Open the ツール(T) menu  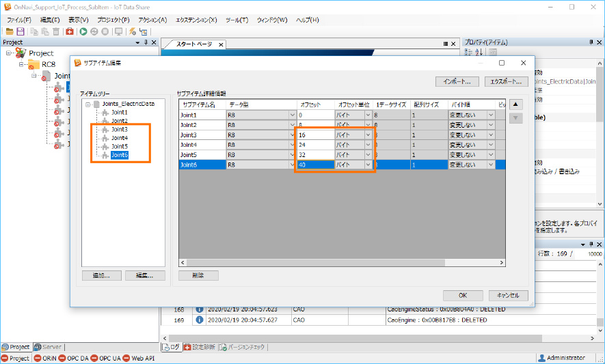pyautogui.click(x=236, y=20)
